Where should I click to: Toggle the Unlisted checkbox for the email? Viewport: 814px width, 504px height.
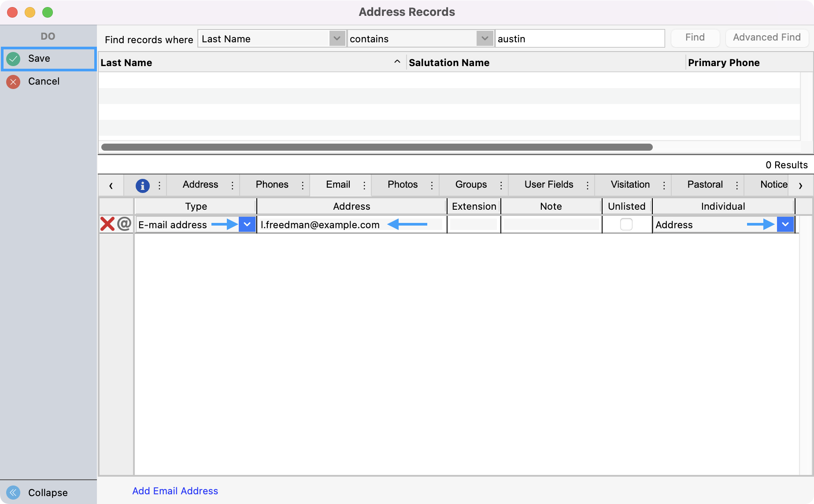pyautogui.click(x=626, y=224)
